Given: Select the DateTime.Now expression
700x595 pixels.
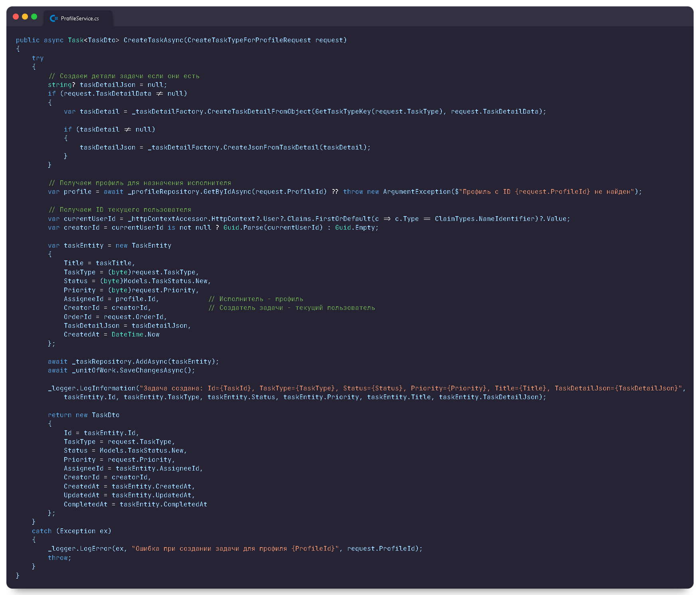Looking at the screenshot, I should (135, 334).
